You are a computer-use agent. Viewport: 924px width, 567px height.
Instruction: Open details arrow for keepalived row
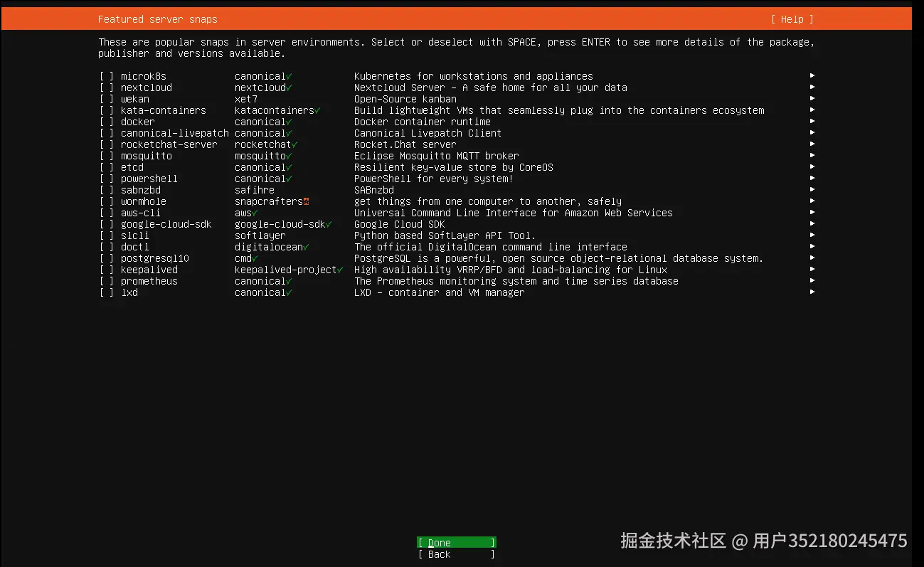(812, 269)
